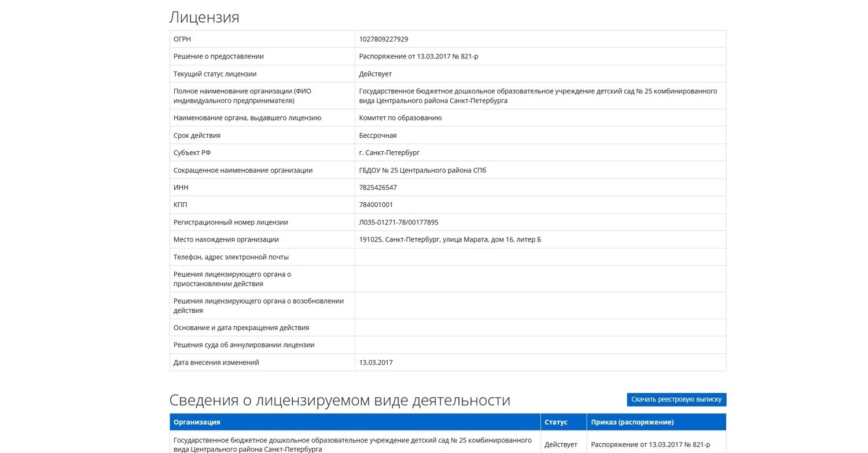Screen dimensions: 868x453
Task: Click the empty 'Телефон, адрес электронной почты' value cell
Action: [540, 257]
